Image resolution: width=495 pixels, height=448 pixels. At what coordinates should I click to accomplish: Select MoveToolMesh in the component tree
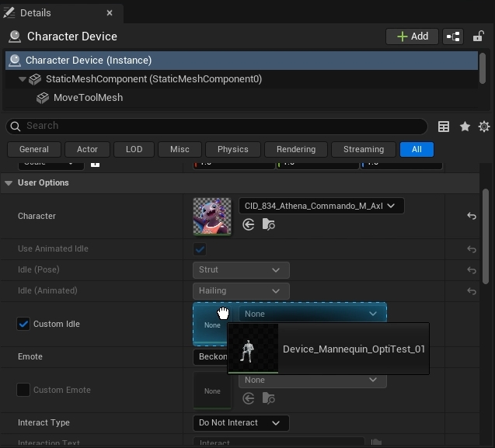pyautogui.click(x=88, y=98)
